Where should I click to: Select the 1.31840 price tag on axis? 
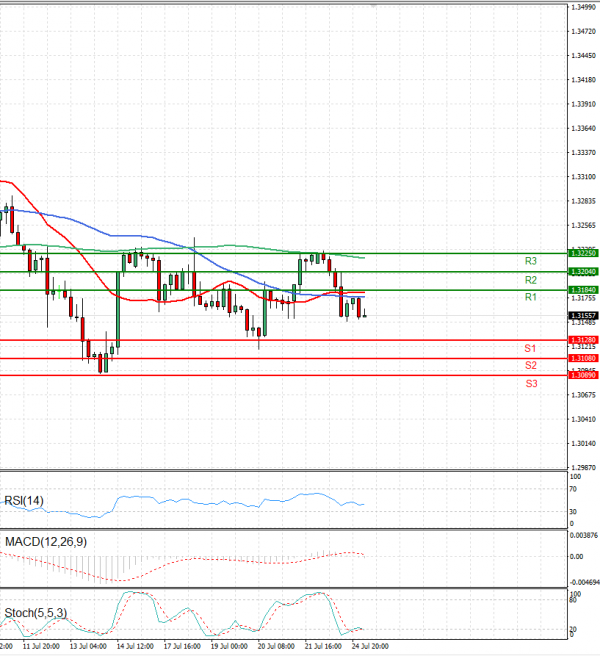(584, 290)
